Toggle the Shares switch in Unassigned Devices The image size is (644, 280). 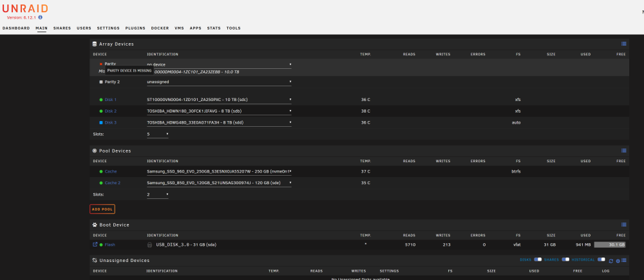565,259
